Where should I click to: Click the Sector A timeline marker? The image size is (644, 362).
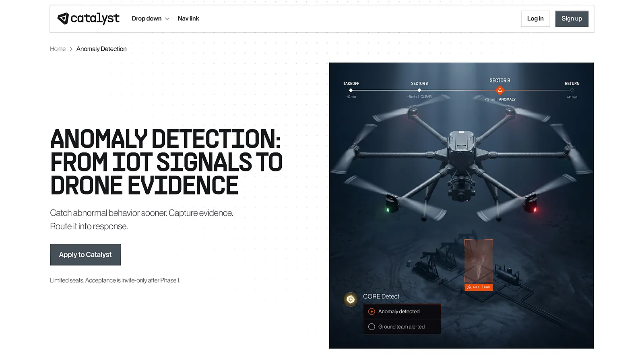coord(419,90)
